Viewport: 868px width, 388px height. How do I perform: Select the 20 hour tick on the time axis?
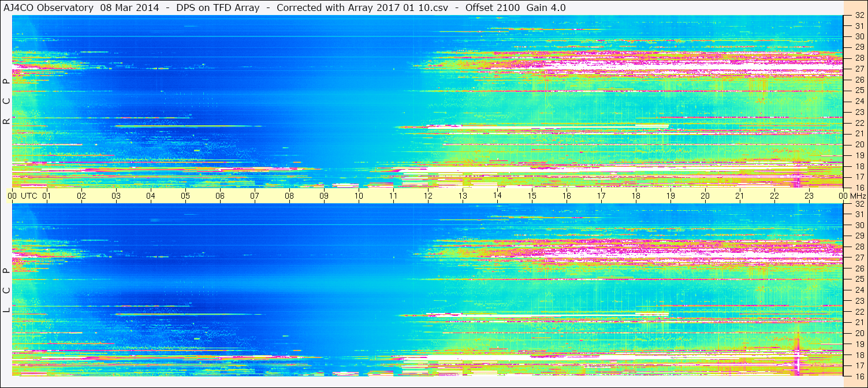705,196
